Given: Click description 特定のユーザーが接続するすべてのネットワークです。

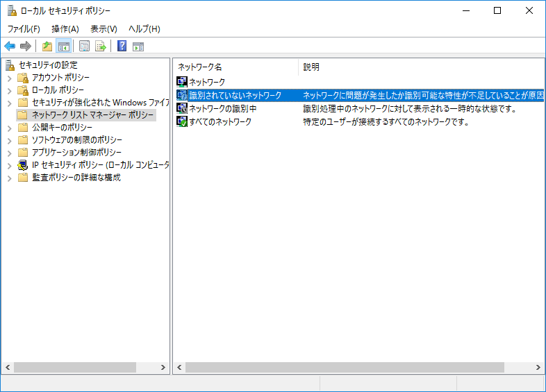Looking at the screenshot, I should click(386, 121).
